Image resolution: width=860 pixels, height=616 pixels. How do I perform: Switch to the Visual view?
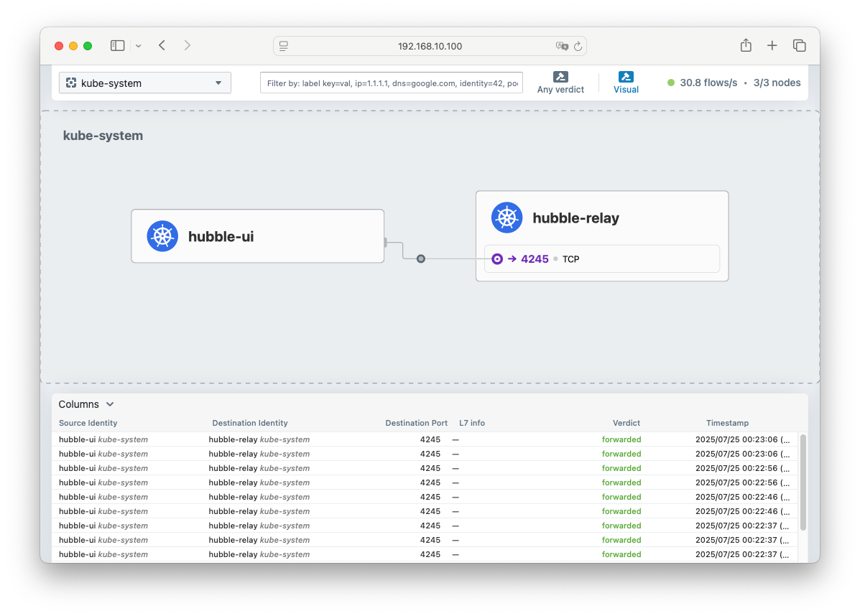click(x=626, y=83)
